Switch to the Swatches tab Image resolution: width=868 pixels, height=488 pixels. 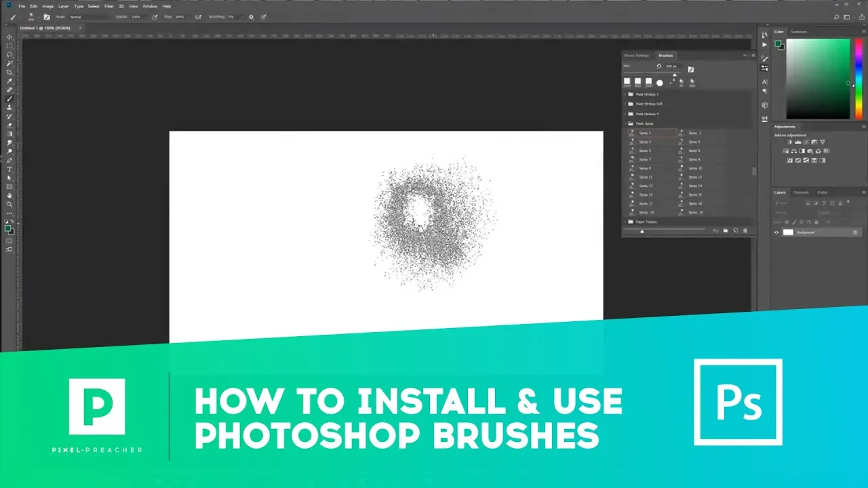pyautogui.click(x=799, y=32)
